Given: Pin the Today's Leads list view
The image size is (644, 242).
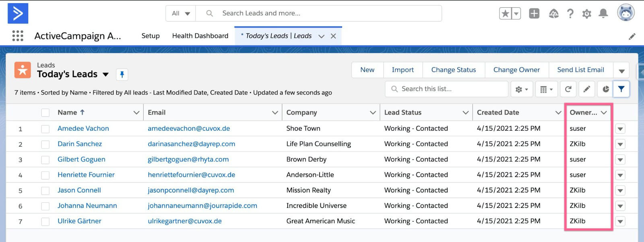Looking at the screenshot, I should pos(122,74).
